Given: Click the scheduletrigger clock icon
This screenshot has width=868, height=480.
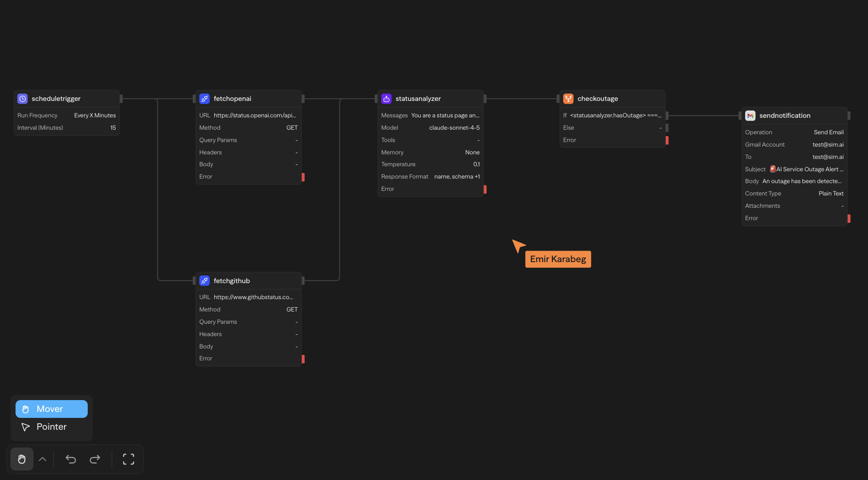Looking at the screenshot, I should [x=22, y=98].
